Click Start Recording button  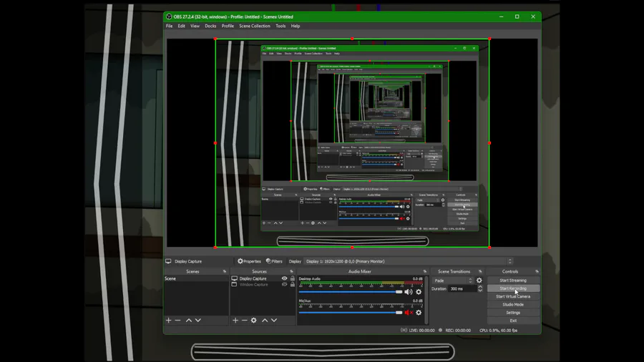coord(513,288)
